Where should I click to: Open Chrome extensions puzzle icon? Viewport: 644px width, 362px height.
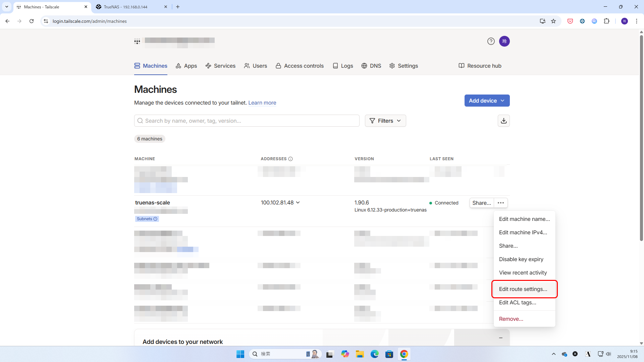tap(606, 21)
